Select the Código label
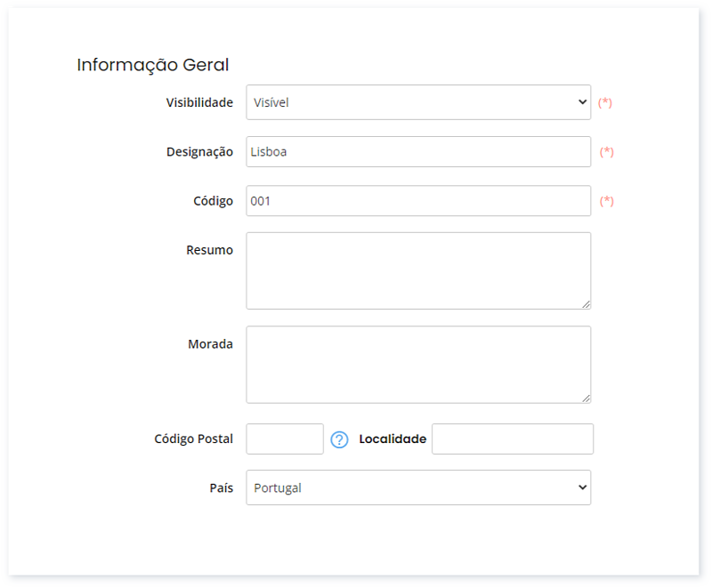 tap(213, 201)
